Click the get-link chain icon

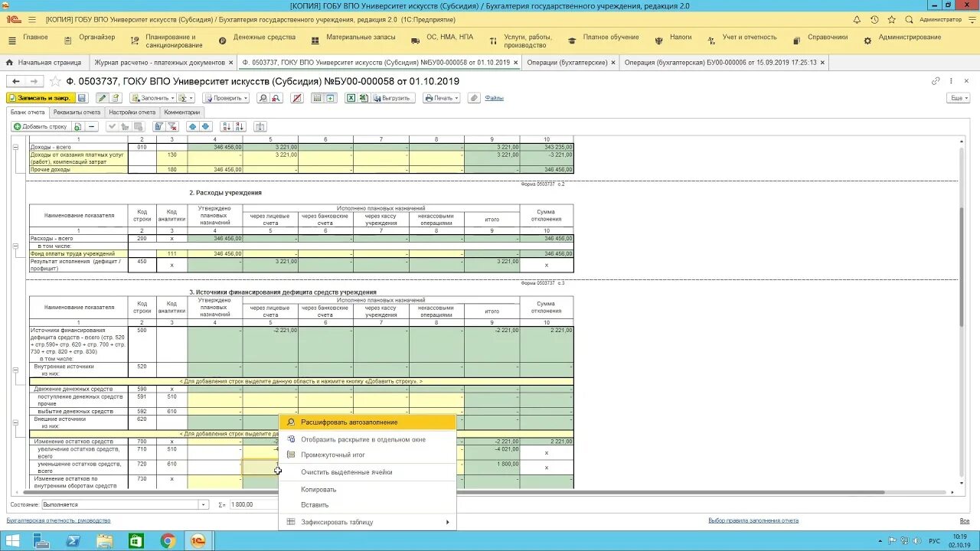coord(936,80)
